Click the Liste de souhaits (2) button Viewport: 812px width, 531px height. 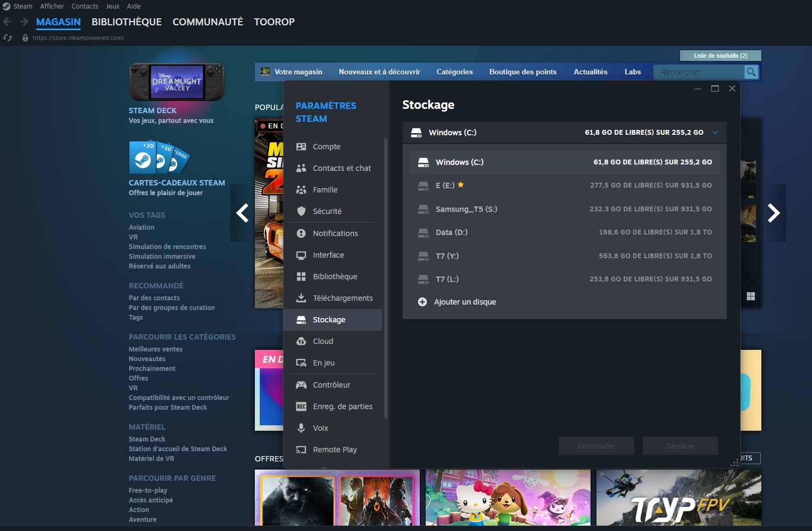click(x=720, y=56)
